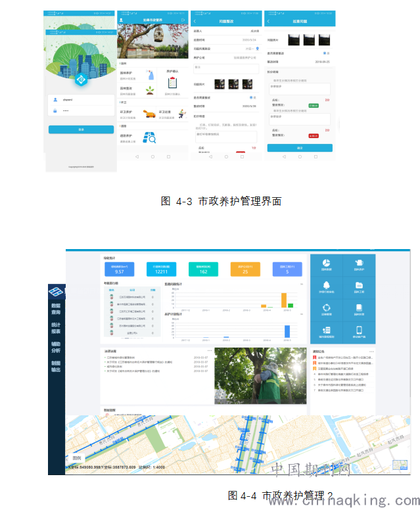This screenshot has width=420, height=508.
Task: Click the password field on login screen
Action: tap(81, 111)
